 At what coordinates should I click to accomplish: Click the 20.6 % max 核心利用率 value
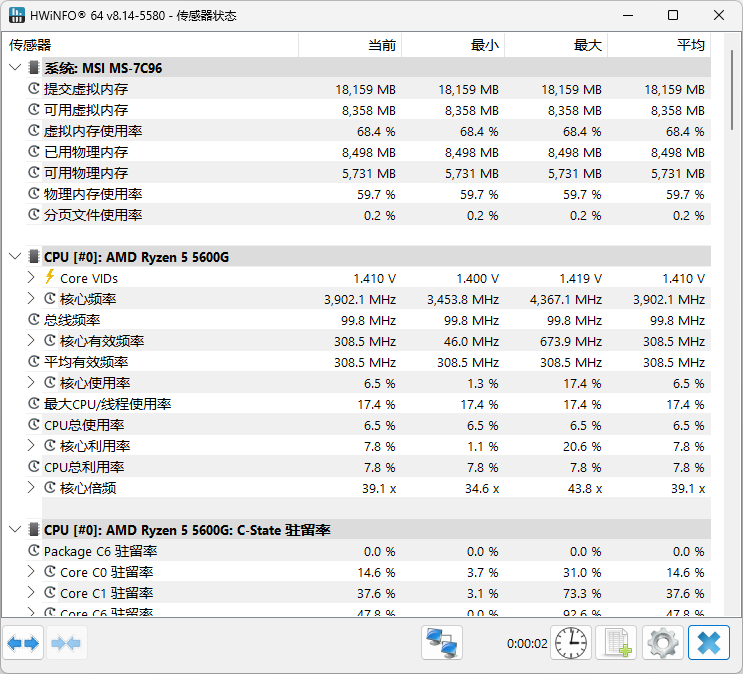coord(582,446)
